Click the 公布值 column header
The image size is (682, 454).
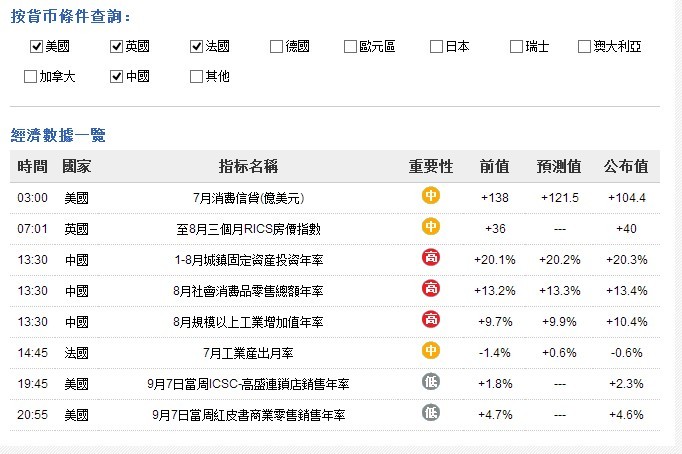[x=626, y=165]
